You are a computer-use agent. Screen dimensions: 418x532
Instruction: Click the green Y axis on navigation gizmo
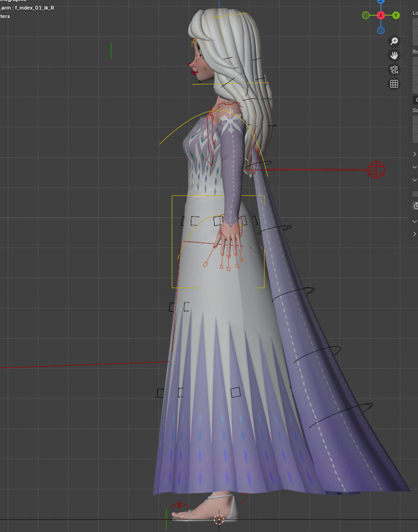click(396, 15)
